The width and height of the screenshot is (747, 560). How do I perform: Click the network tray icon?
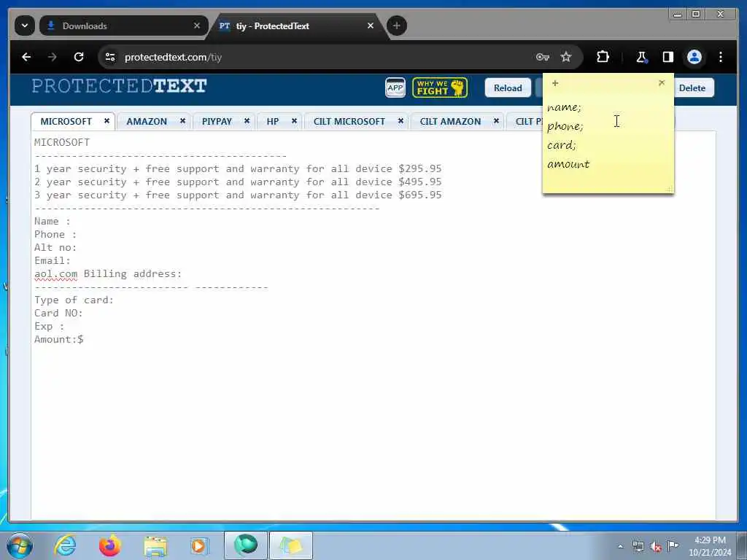638,547
